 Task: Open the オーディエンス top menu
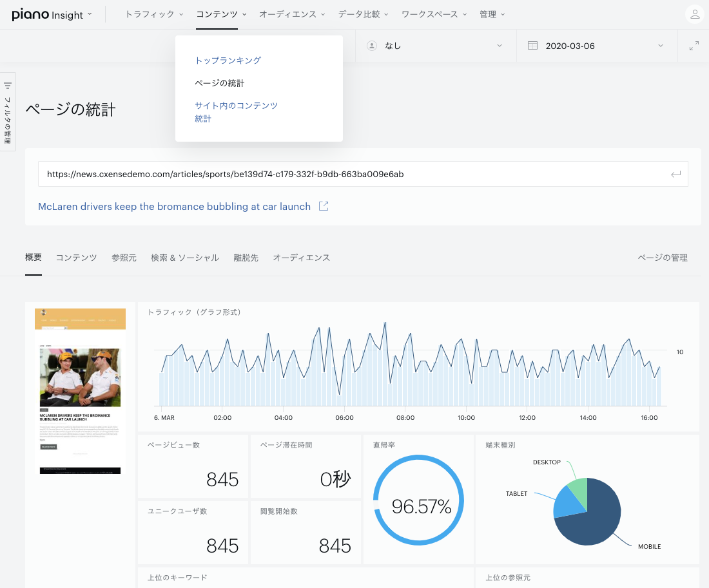coord(292,14)
